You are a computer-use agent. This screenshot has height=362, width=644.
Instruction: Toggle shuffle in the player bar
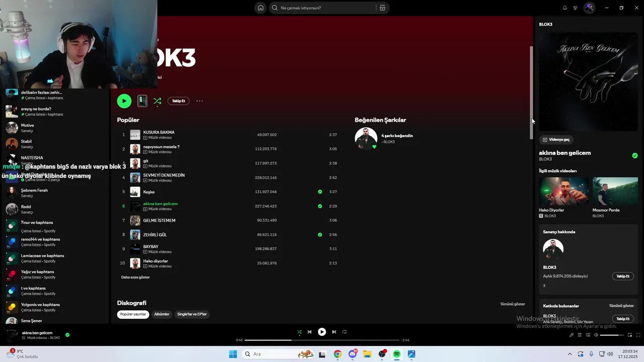click(x=299, y=332)
